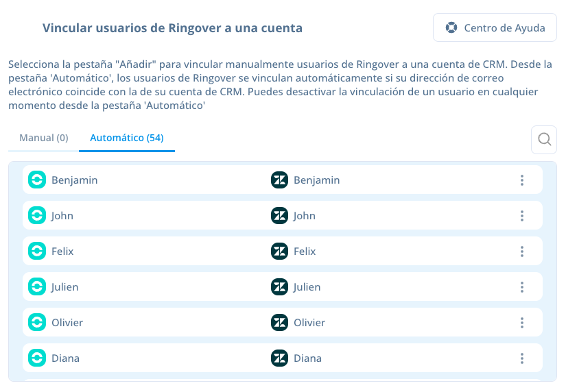Viewport: 566px width, 392px height.
Task: Open three-dot menu for Benjamin
Action: (522, 180)
